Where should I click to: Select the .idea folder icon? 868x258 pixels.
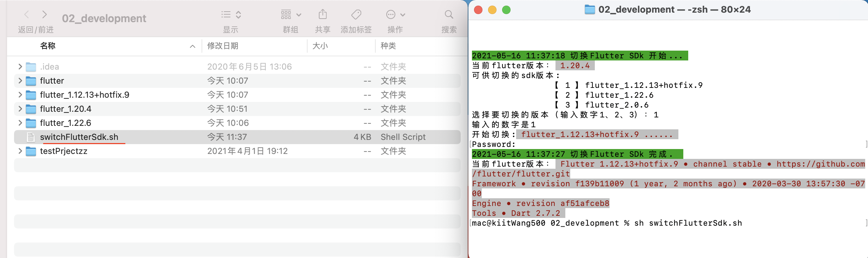click(31, 67)
